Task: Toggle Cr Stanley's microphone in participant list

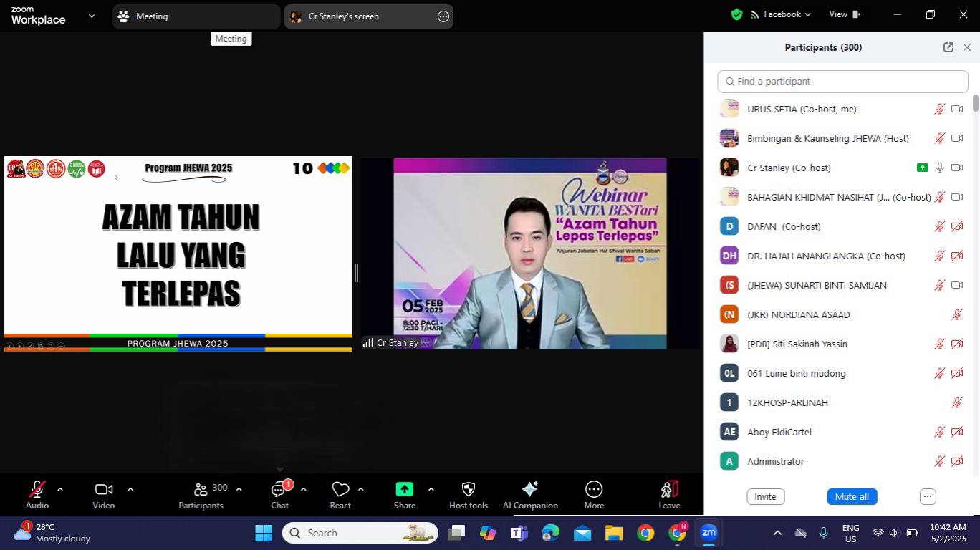Action: pyautogui.click(x=939, y=168)
